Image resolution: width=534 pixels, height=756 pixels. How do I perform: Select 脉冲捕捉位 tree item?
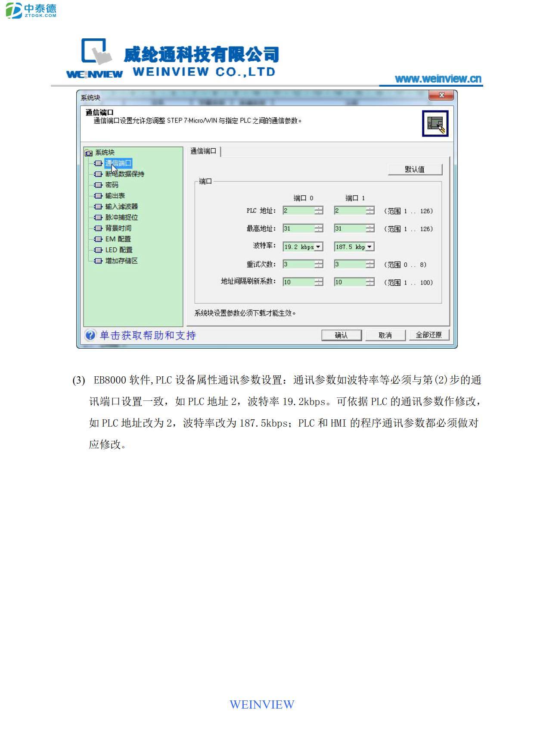121,217
